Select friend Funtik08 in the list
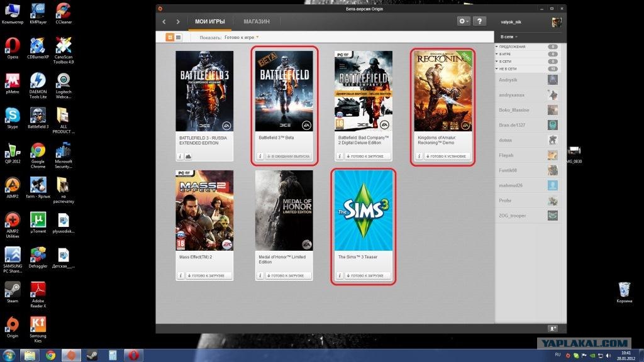This screenshot has width=644, height=362. click(x=528, y=170)
